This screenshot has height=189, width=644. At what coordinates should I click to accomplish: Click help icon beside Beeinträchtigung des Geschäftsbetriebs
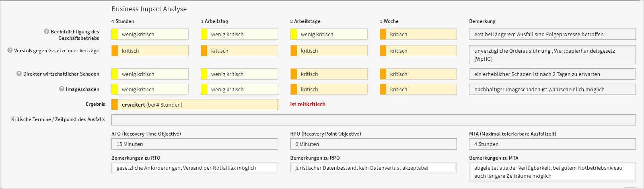coord(47,31)
